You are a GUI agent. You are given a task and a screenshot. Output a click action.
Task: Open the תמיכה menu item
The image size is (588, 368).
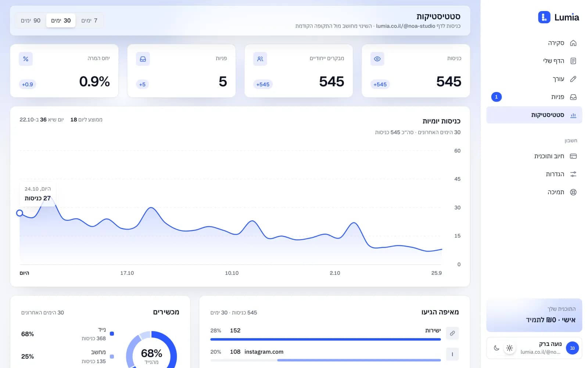534,192
